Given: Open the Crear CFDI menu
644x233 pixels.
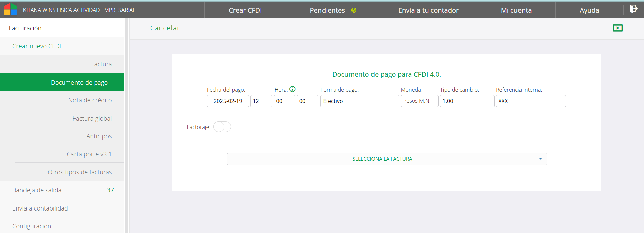Looking at the screenshot, I should [245, 10].
